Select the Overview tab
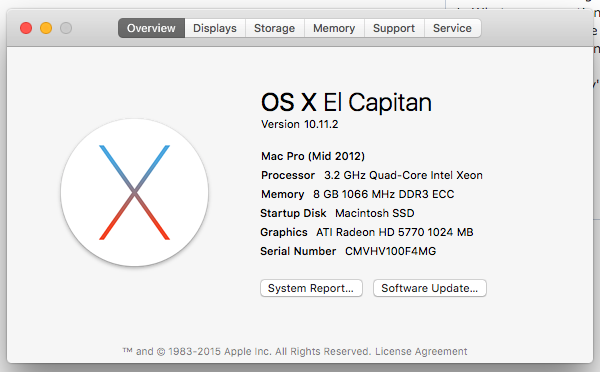Image resolution: width=600 pixels, height=372 pixels. pyautogui.click(x=151, y=28)
